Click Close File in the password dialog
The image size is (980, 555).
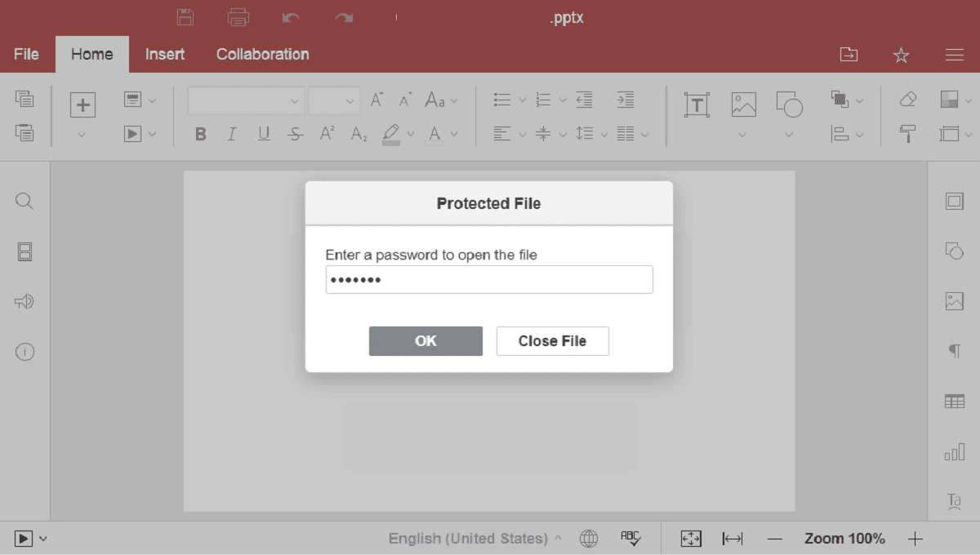pyautogui.click(x=552, y=341)
